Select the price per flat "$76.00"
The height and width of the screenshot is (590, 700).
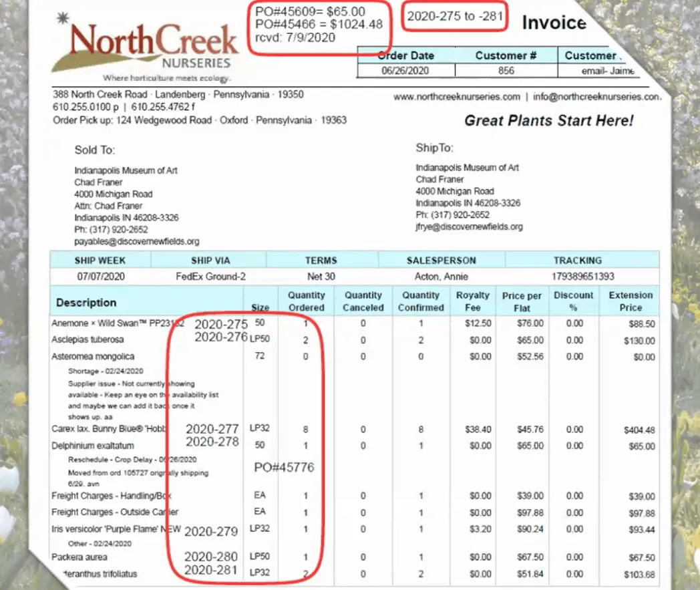[x=530, y=323]
